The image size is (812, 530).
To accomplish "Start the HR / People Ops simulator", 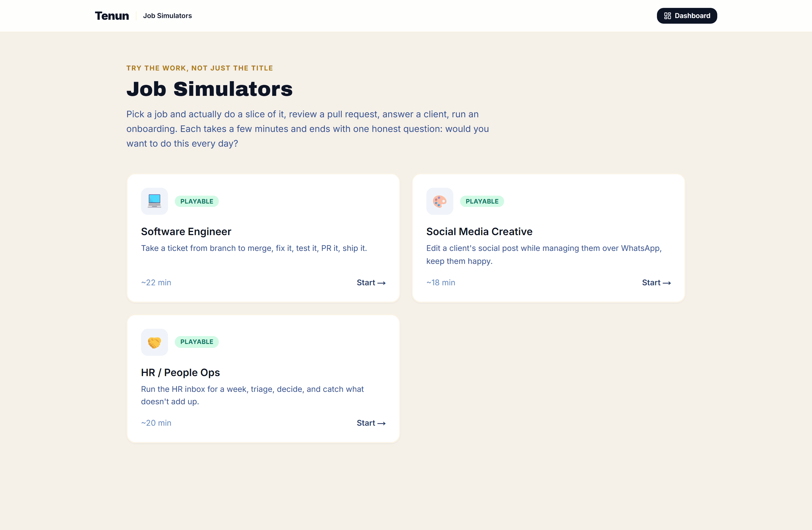I will click(x=371, y=423).
